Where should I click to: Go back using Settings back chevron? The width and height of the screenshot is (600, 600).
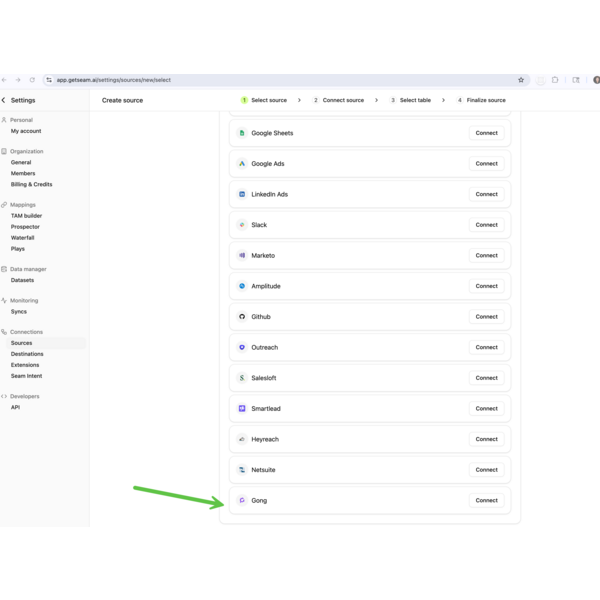4,100
